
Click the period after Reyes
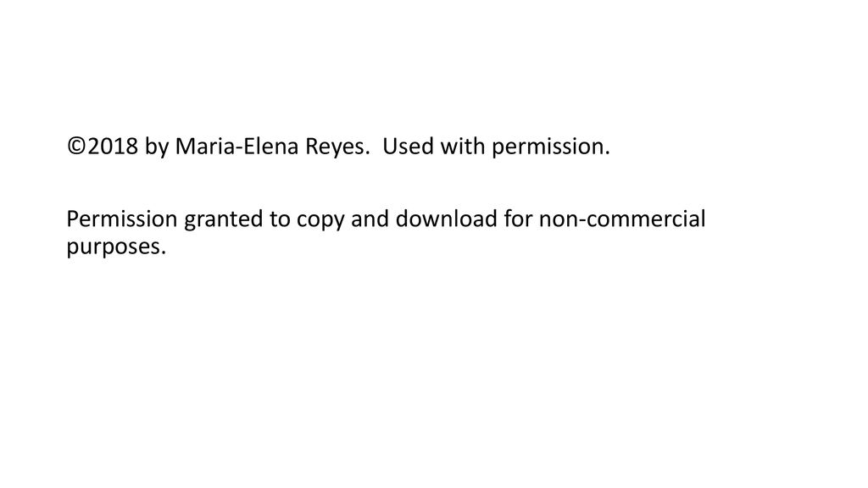[x=368, y=154]
